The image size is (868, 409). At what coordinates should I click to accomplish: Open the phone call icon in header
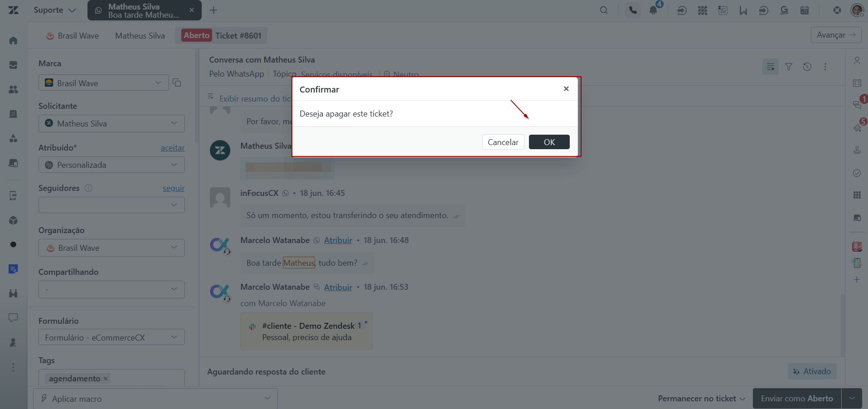click(x=633, y=10)
